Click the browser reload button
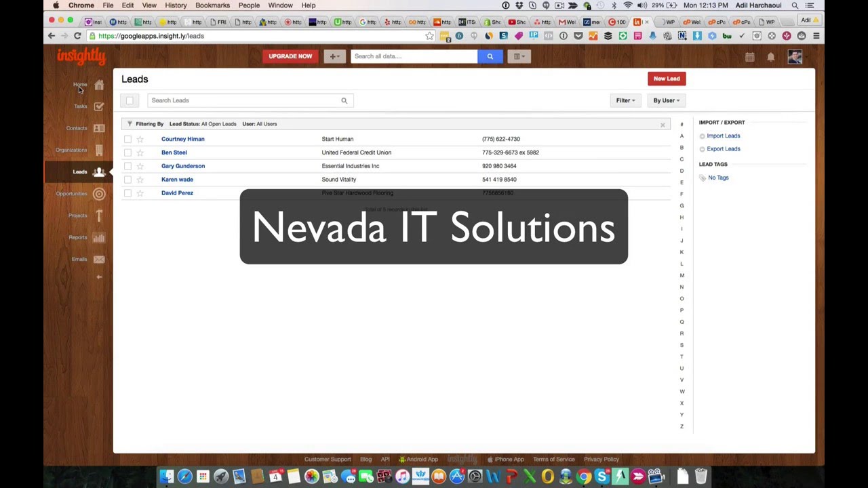This screenshot has width=868, height=488. pos(77,36)
